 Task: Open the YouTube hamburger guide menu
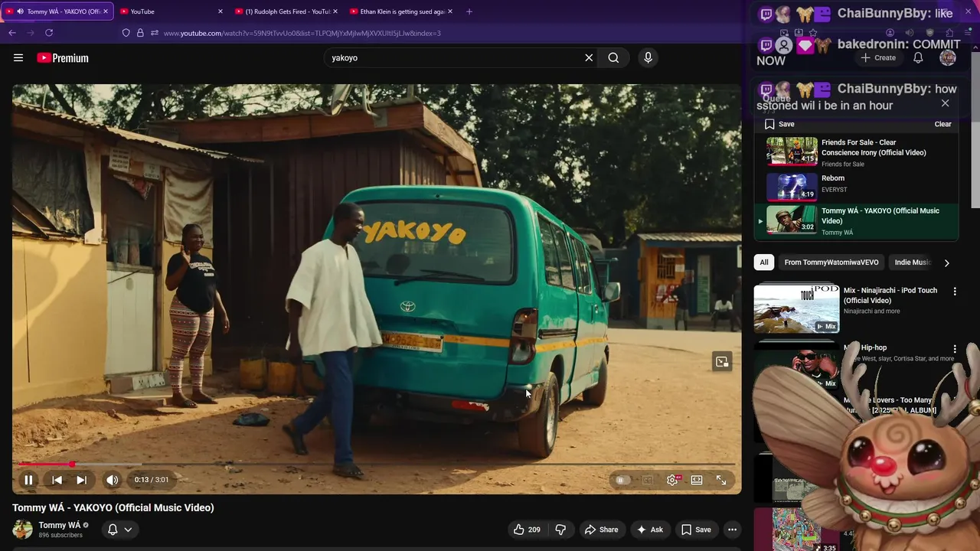pos(18,57)
